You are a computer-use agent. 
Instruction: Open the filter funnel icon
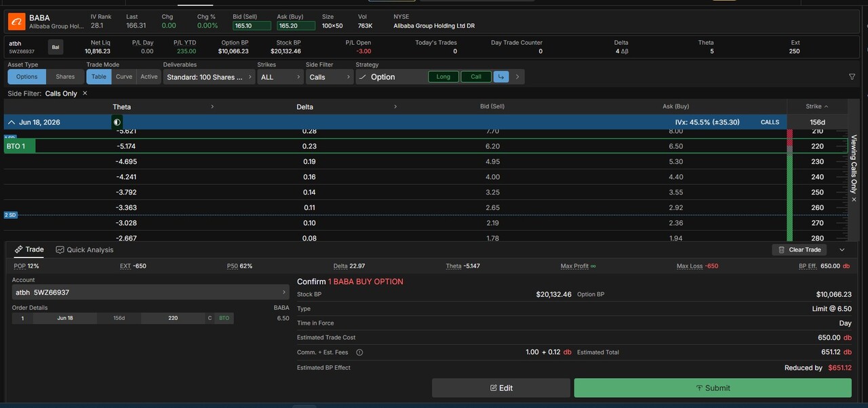click(x=852, y=77)
